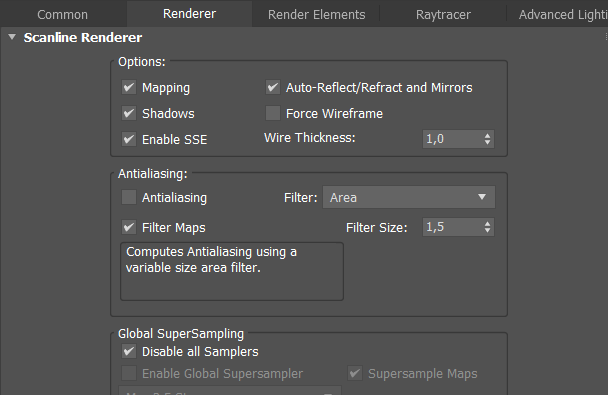Uncheck Disable all Samplers

pos(129,352)
